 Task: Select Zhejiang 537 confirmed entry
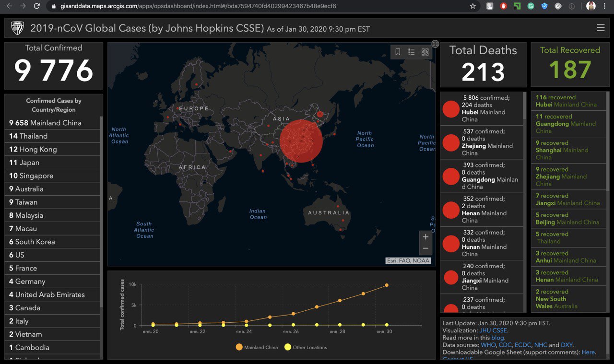(x=482, y=142)
